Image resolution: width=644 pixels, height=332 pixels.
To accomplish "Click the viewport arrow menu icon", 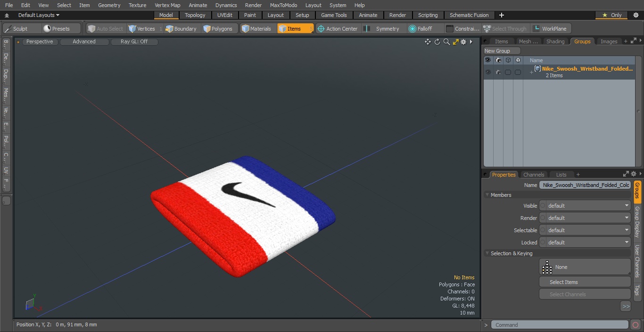I will pos(471,42).
